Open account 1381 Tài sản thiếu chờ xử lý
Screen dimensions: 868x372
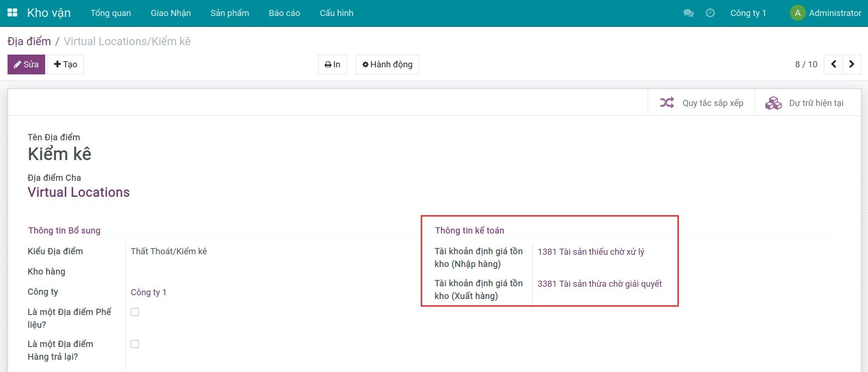coord(591,252)
